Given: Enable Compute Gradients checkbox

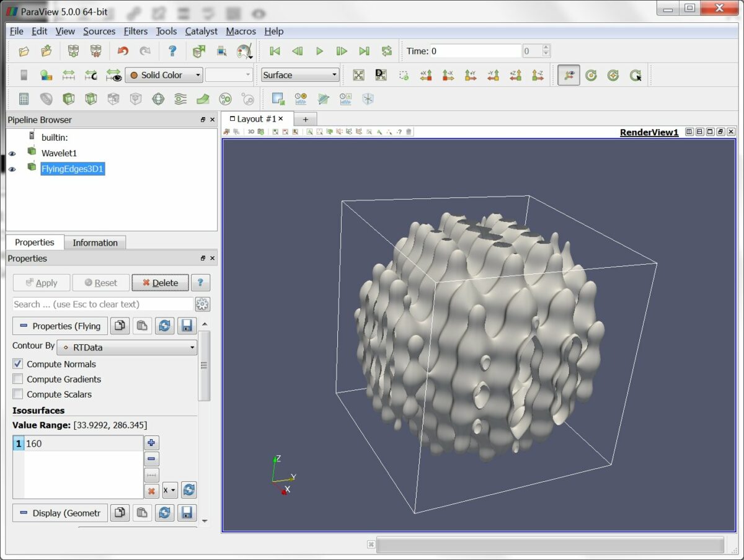Looking at the screenshot, I should click(18, 379).
